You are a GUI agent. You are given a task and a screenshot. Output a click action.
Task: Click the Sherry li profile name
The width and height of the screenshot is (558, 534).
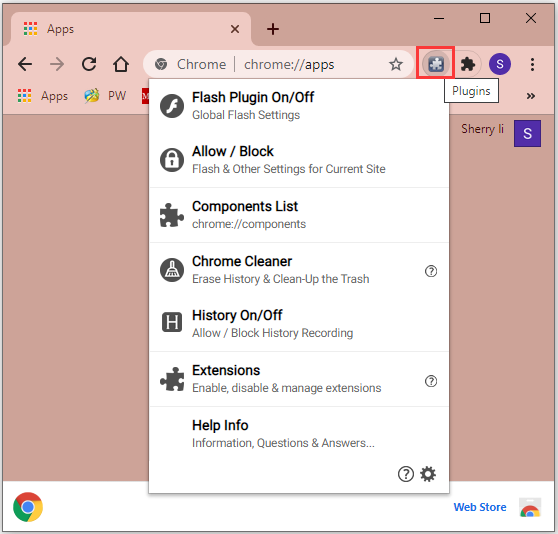(x=482, y=129)
